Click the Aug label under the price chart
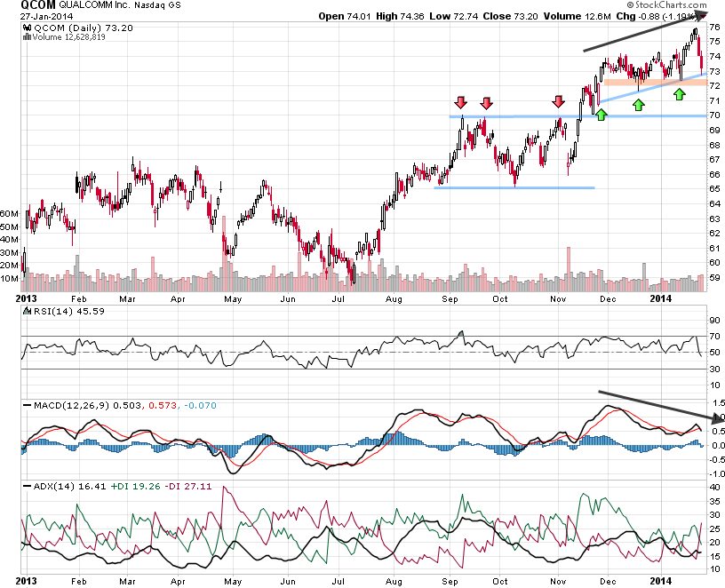The width and height of the screenshot is (725, 588). tap(394, 299)
